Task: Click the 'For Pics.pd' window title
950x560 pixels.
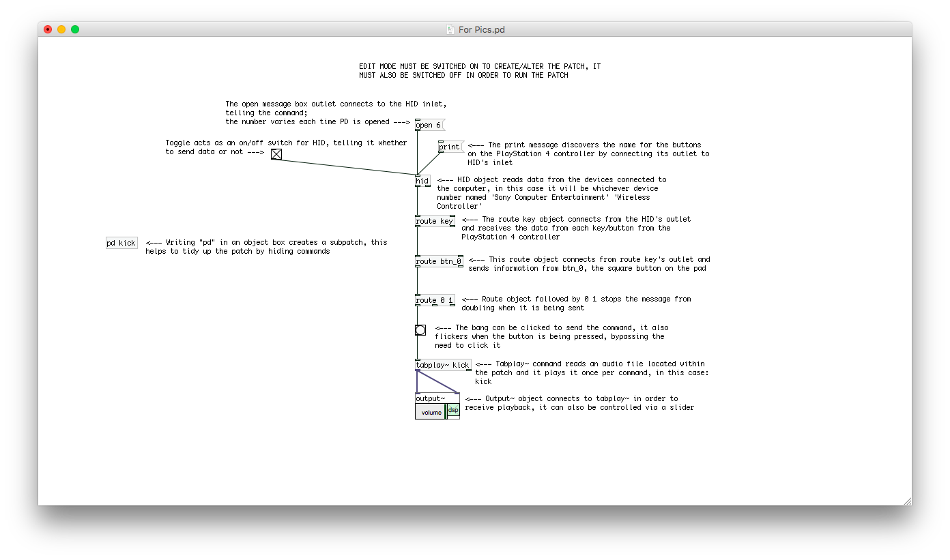Action: [x=482, y=29]
